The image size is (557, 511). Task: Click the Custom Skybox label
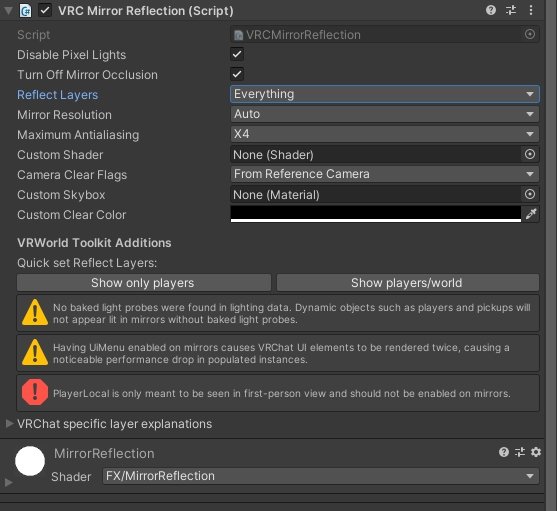click(x=61, y=195)
